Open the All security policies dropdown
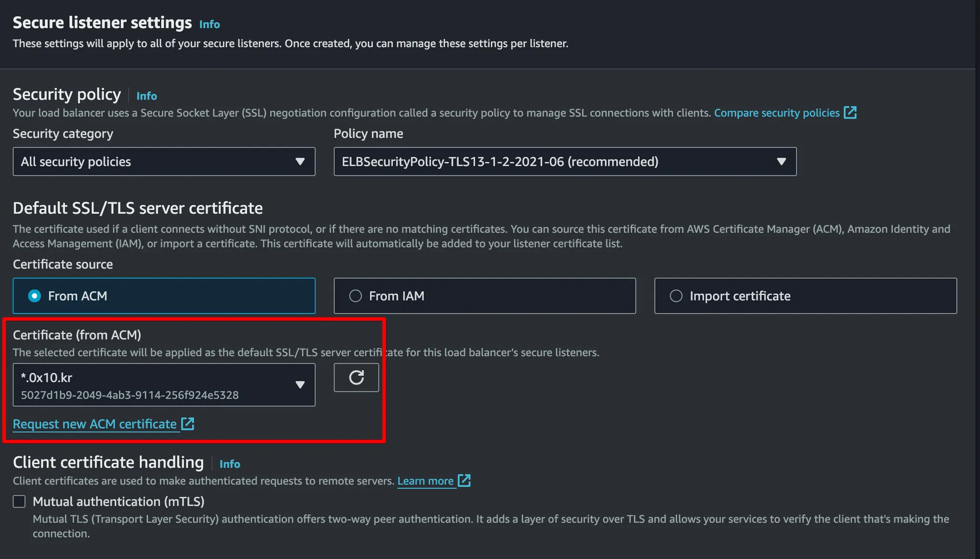Viewport: 980px width, 559px height. [x=163, y=162]
